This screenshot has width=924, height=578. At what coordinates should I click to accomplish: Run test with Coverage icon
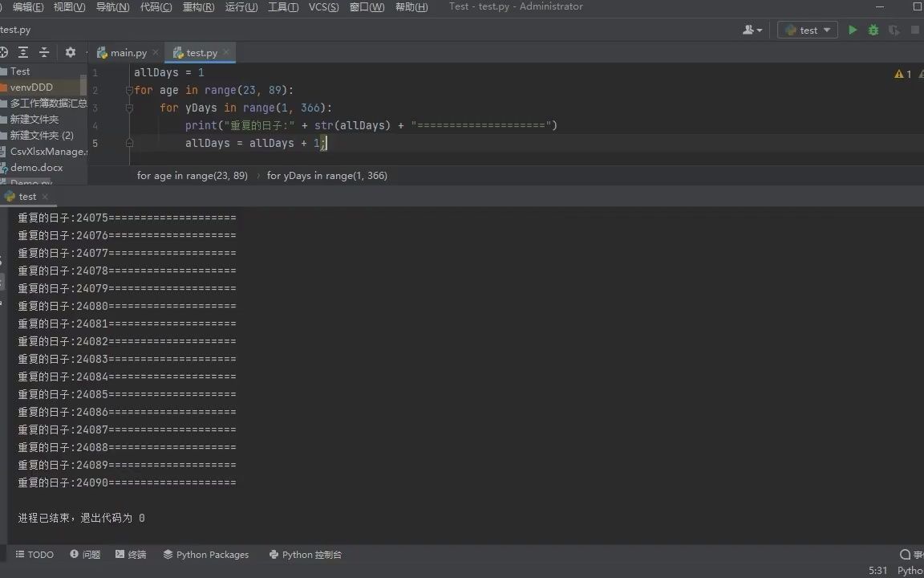893,30
